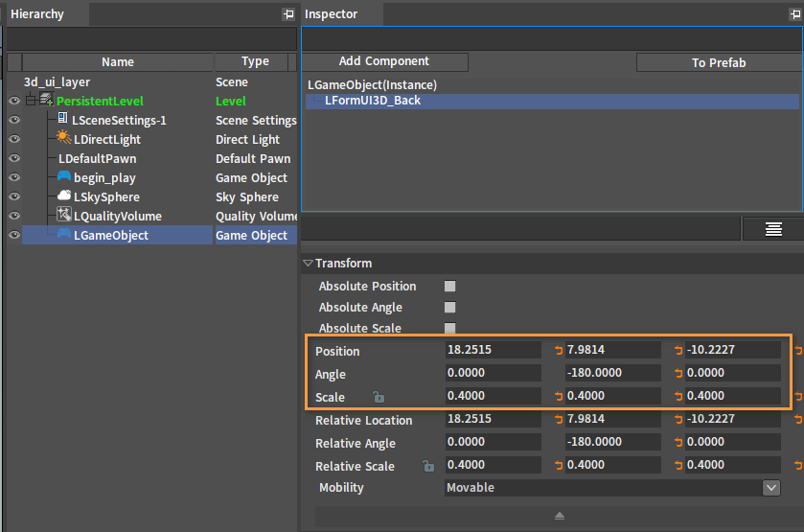Click the LDirectLight sun icon
Screen dimensions: 804x532
coord(63,137)
